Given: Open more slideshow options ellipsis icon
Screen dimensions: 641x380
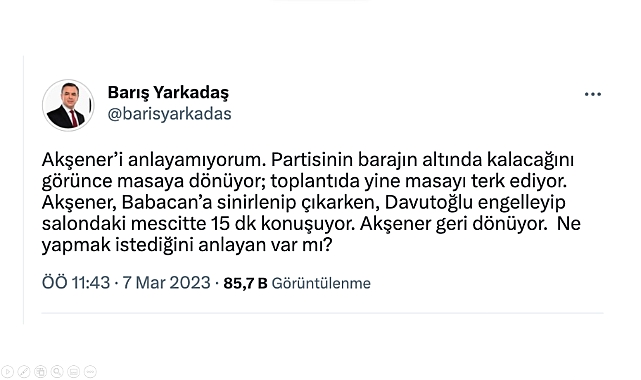Looking at the screenshot, I should pos(90,371).
